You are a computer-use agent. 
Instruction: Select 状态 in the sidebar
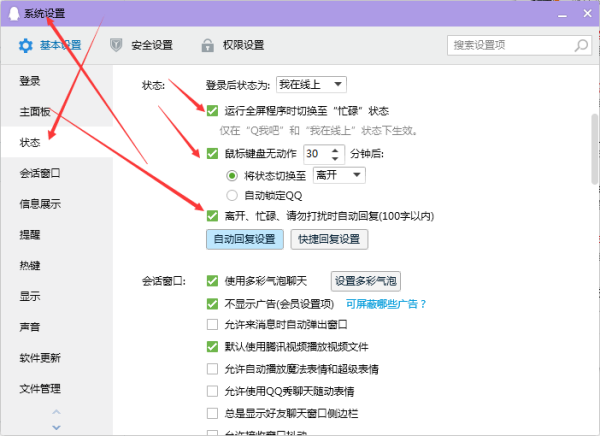pos(57,142)
